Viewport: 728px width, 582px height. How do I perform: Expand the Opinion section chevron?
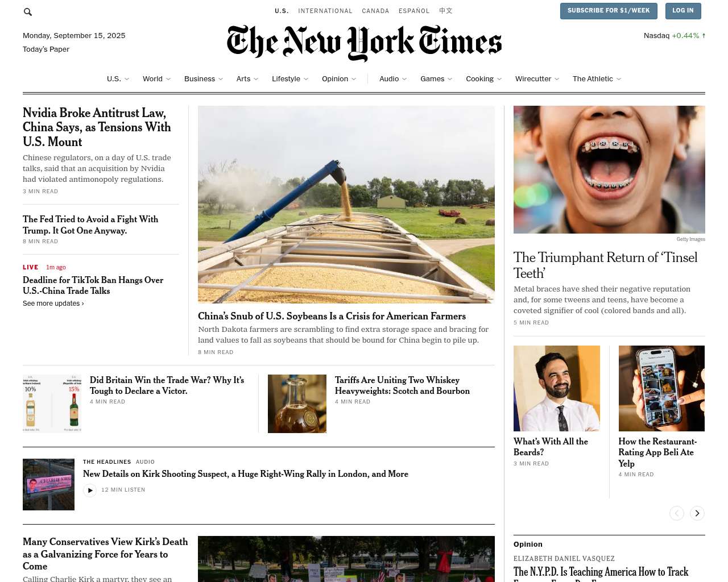pos(354,79)
